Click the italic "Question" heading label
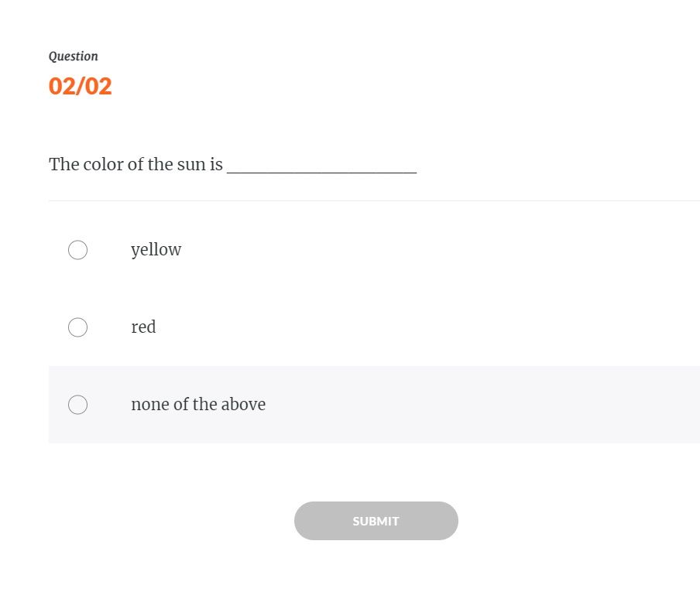Screen dimensions: 700x599 (74, 56)
